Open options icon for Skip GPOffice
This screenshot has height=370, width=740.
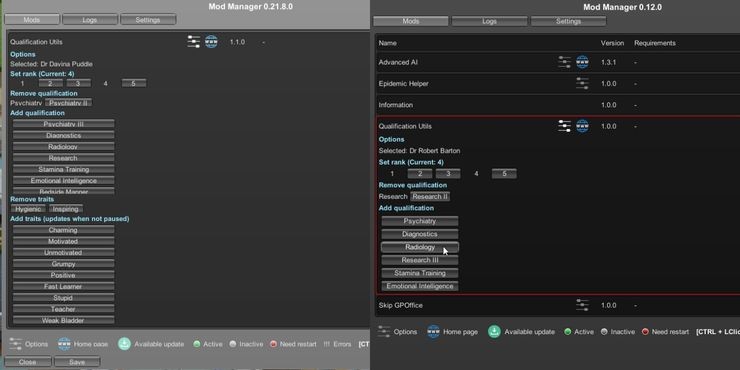coord(582,305)
